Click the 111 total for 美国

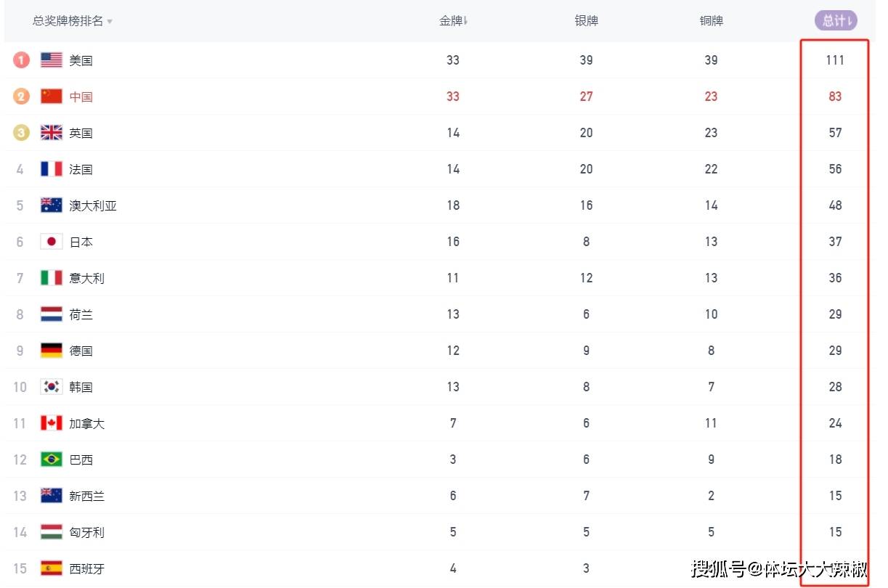point(835,60)
